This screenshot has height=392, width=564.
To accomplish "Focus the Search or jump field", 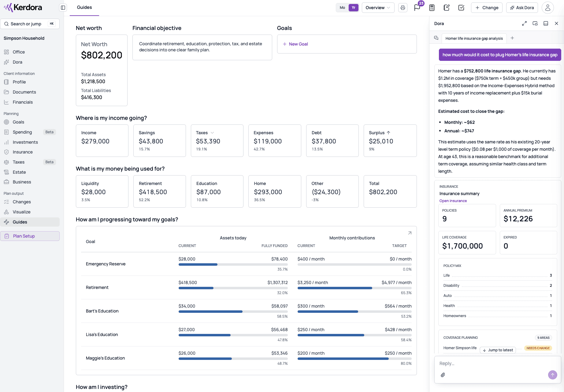I will tap(30, 24).
